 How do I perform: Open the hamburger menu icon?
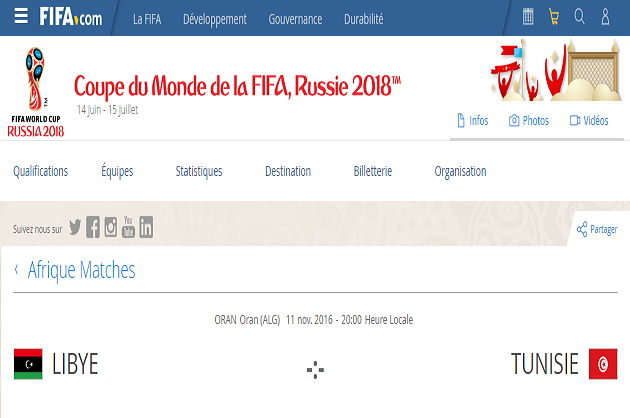21,16
